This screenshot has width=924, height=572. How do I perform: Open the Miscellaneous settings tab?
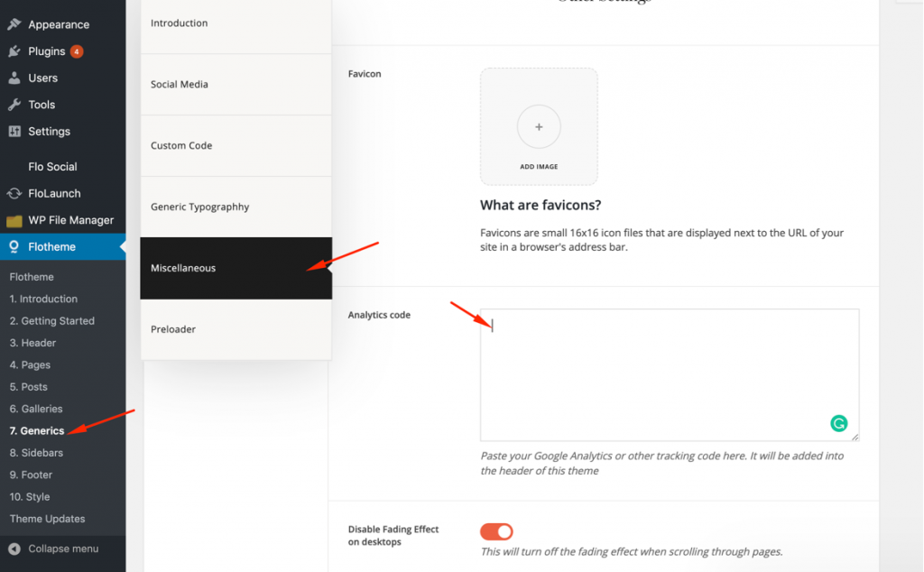(236, 268)
